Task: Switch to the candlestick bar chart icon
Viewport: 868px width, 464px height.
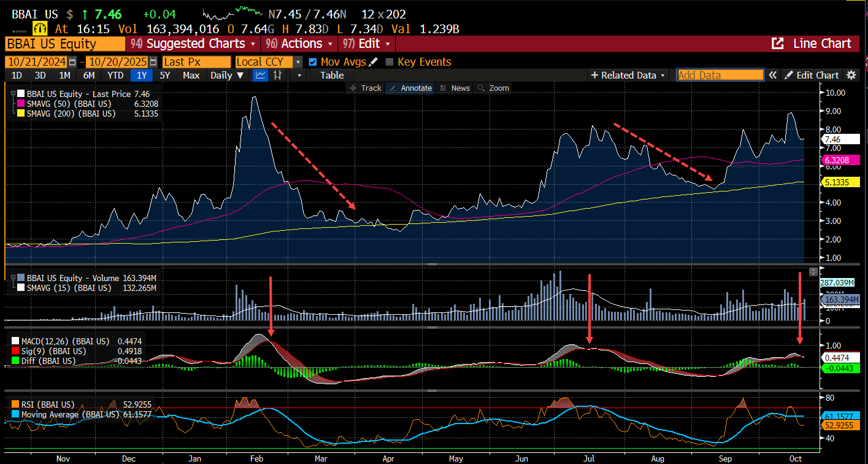Action: [278, 75]
